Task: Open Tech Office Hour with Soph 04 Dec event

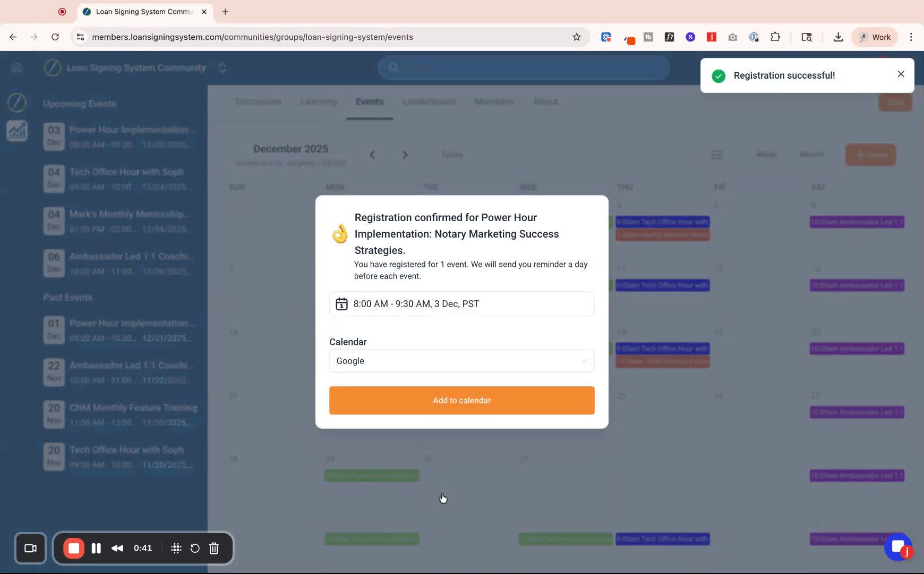Action: 120,179
